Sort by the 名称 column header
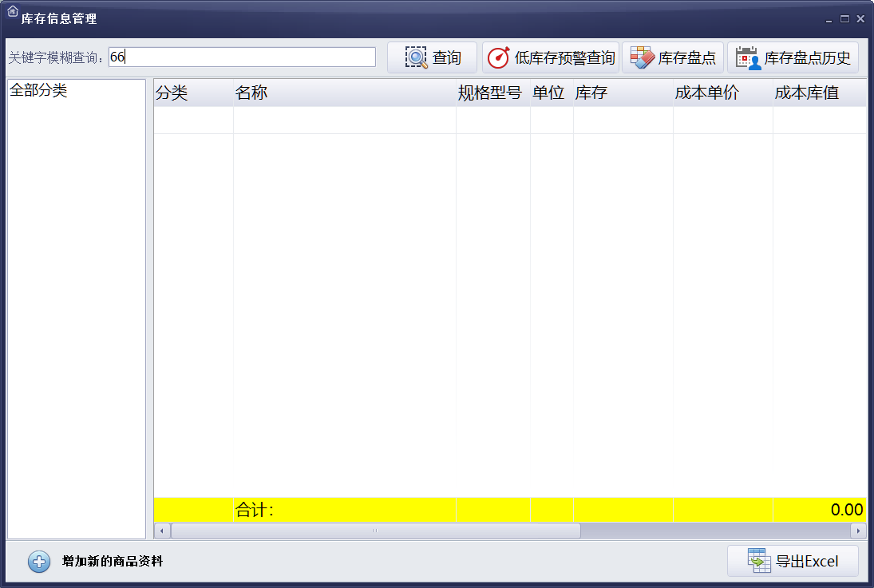 coord(345,93)
